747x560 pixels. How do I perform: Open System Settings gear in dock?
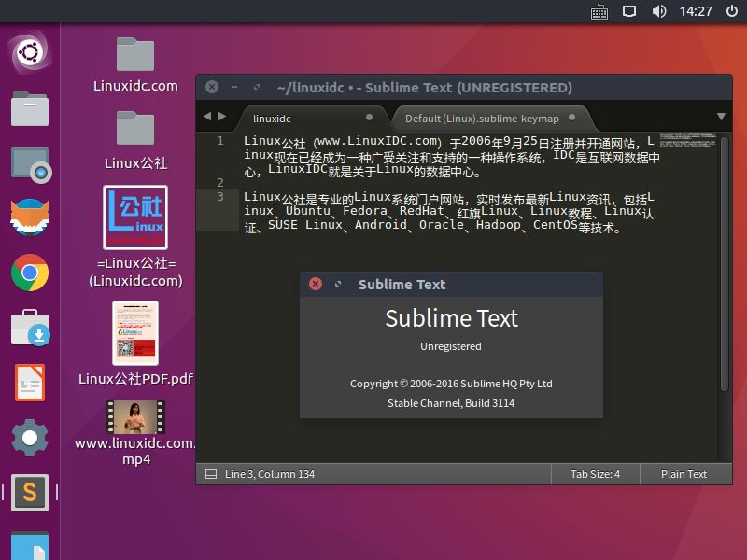click(x=30, y=438)
